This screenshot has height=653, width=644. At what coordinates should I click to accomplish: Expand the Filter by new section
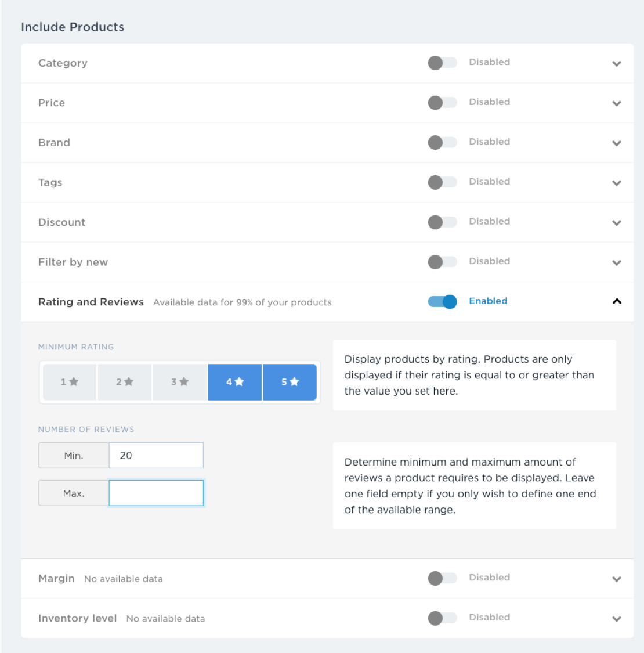tap(616, 262)
